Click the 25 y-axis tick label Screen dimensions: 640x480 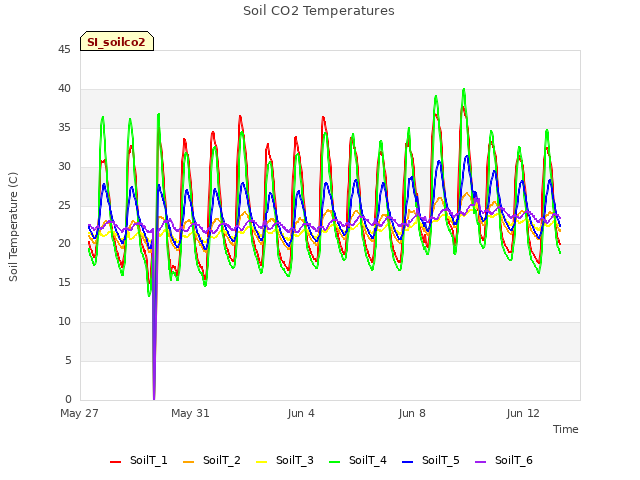[64, 205]
